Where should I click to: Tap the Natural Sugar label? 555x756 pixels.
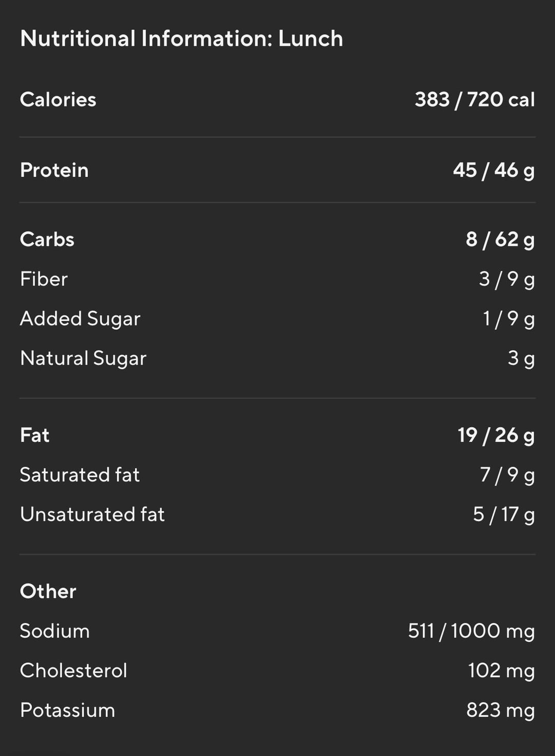tap(83, 358)
